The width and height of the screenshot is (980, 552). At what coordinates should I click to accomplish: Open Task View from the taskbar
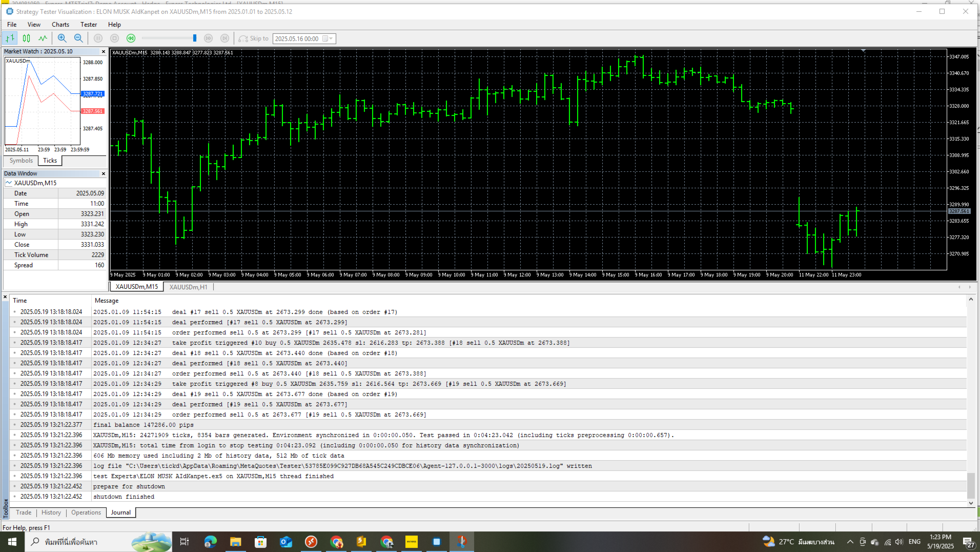click(x=185, y=542)
